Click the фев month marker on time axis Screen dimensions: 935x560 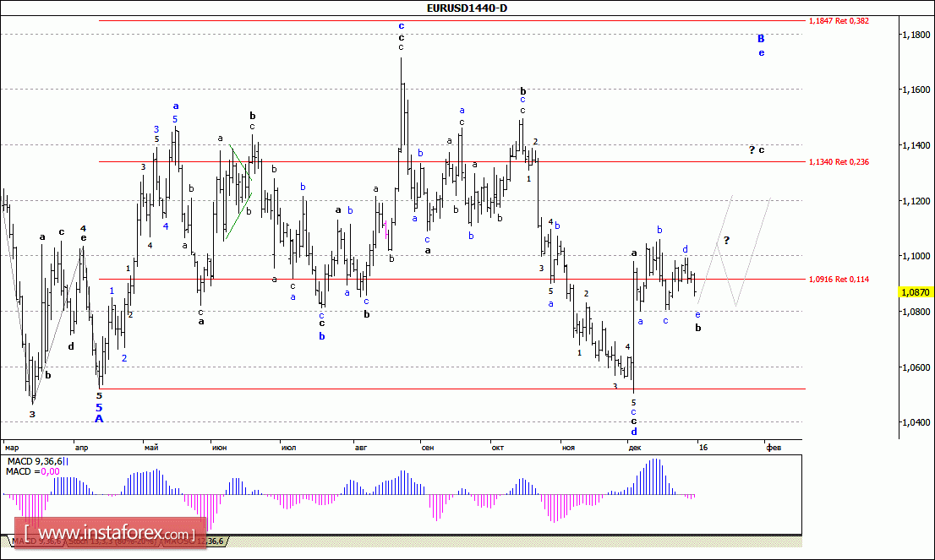[773, 448]
